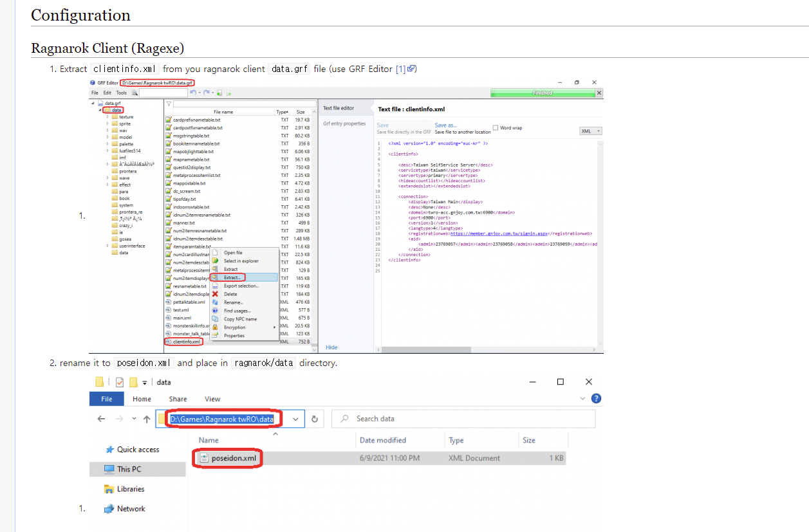The width and height of the screenshot is (809, 532).
Task: Open the XML format dropdown
Action: (x=590, y=131)
